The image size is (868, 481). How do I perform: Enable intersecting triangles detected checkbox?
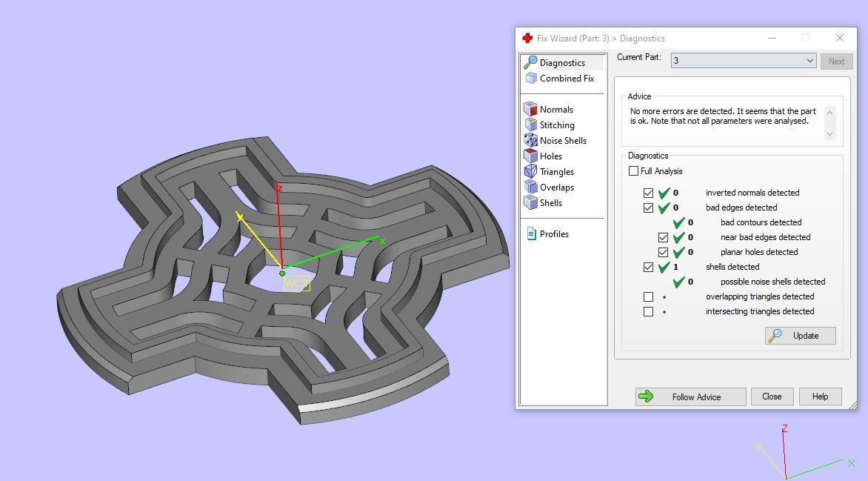[648, 311]
